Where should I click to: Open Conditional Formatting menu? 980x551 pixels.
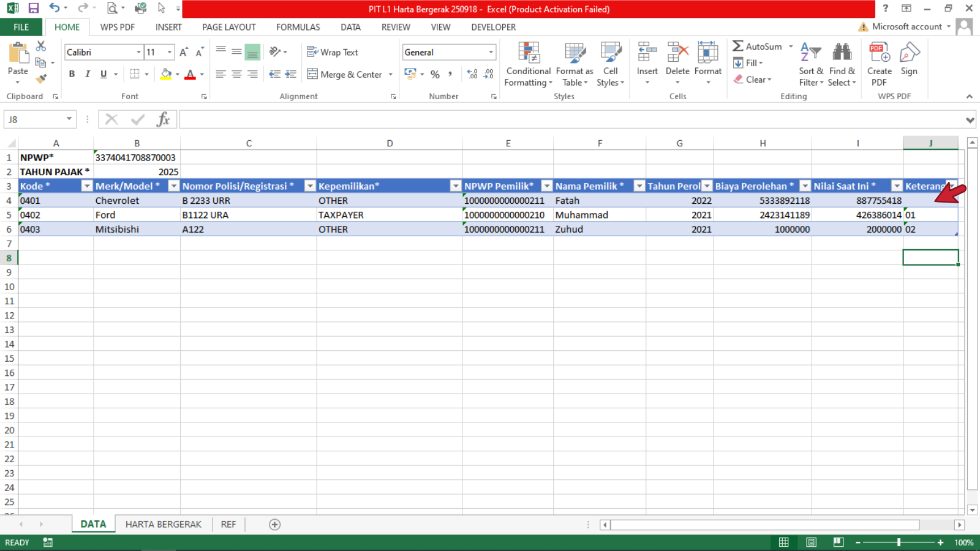tap(528, 65)
